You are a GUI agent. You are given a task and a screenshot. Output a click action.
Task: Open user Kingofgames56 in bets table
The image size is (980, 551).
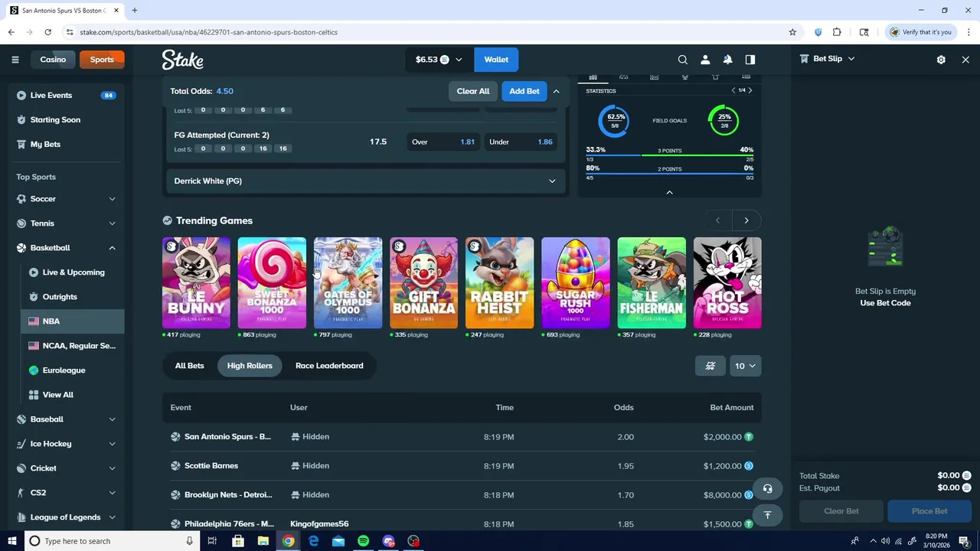click(x=319, y=524)
